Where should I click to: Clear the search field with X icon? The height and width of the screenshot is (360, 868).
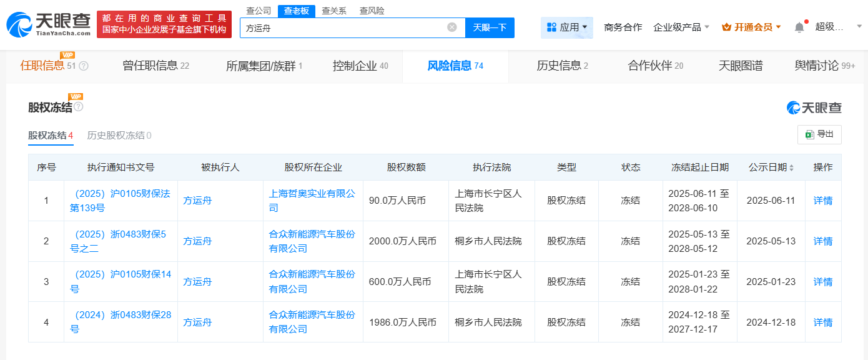coord(452,27)
